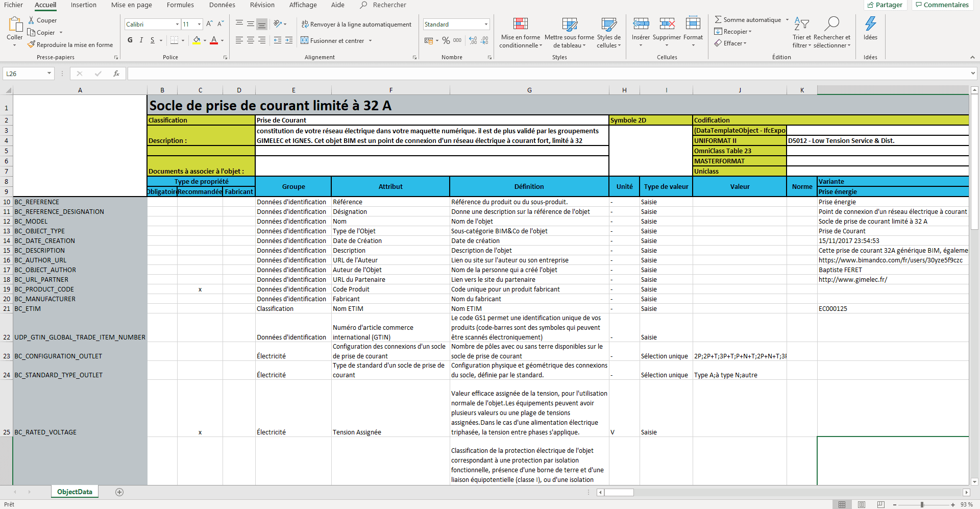This screenshot has height=509, width=980.
Task: Open Styles de cellules gallery
Action: tap(609, 32)
